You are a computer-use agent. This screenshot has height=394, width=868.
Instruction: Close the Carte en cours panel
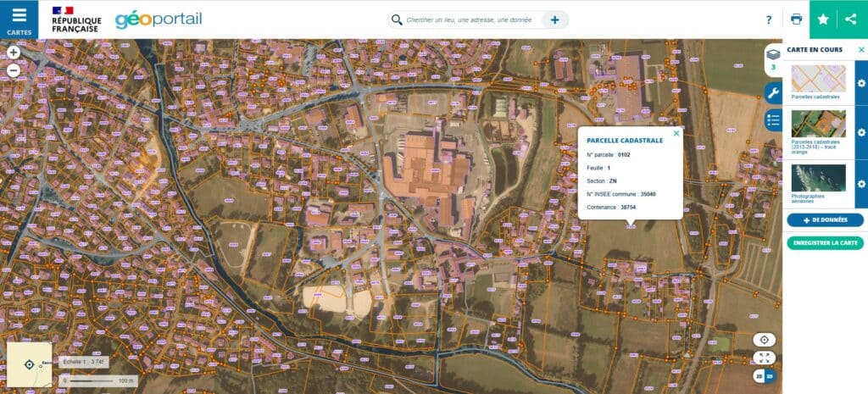[861, 50]
